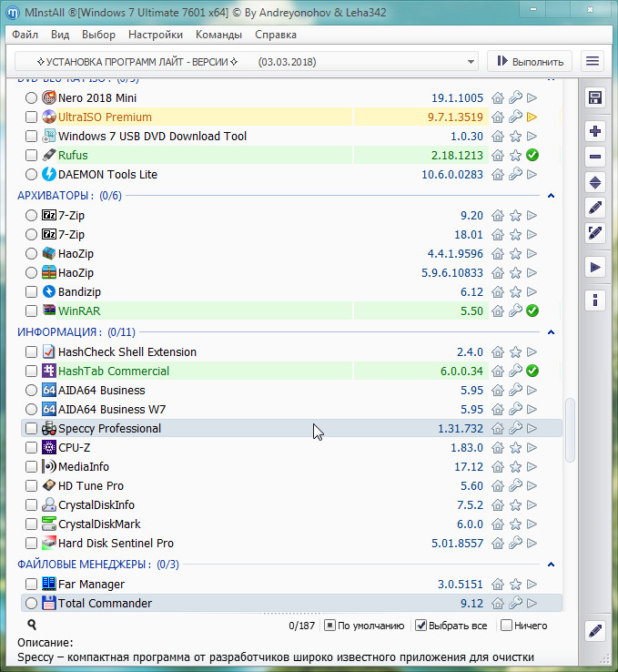This screenshot has height=672, width=618.
Task: Open the Команды menu
Action: pos(218,35)
